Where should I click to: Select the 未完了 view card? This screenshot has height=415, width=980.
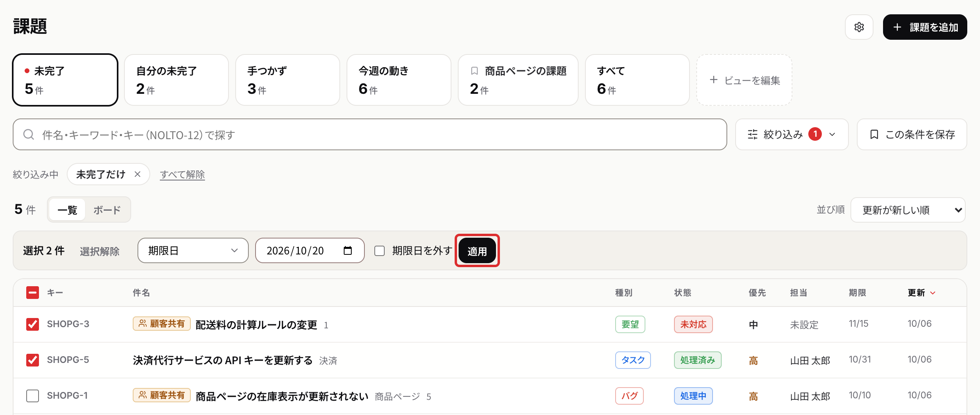pos(65,80)
